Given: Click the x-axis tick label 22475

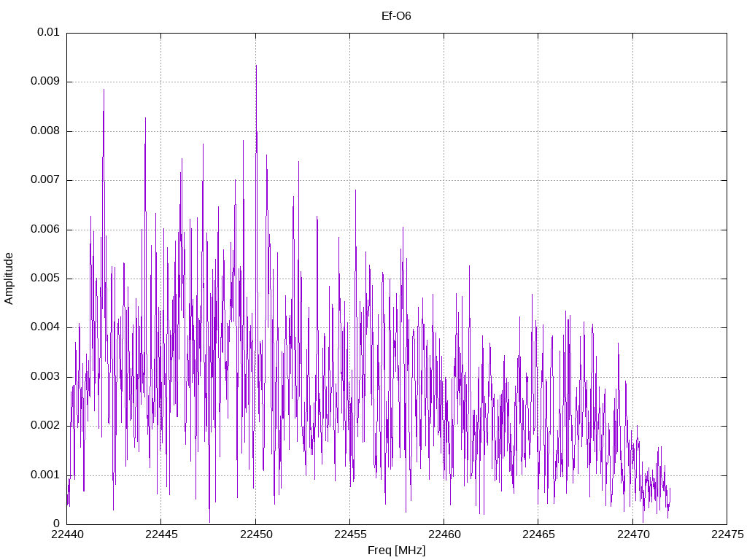Looking at the screenshot, I should [727, 534].
